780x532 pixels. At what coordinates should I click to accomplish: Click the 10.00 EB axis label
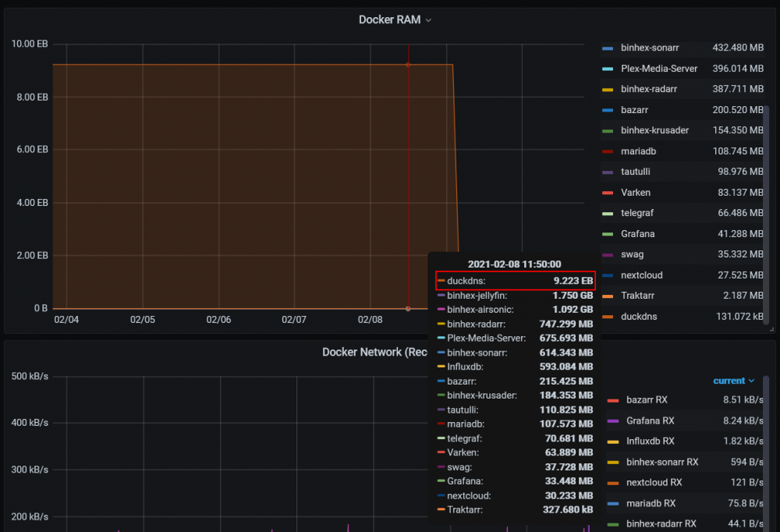click(x=30, y=44)
